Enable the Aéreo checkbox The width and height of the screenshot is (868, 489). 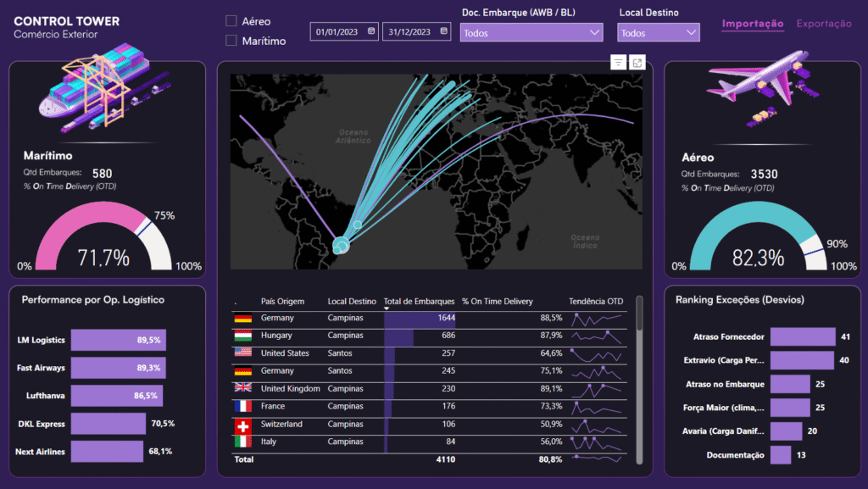click(231, 21)
